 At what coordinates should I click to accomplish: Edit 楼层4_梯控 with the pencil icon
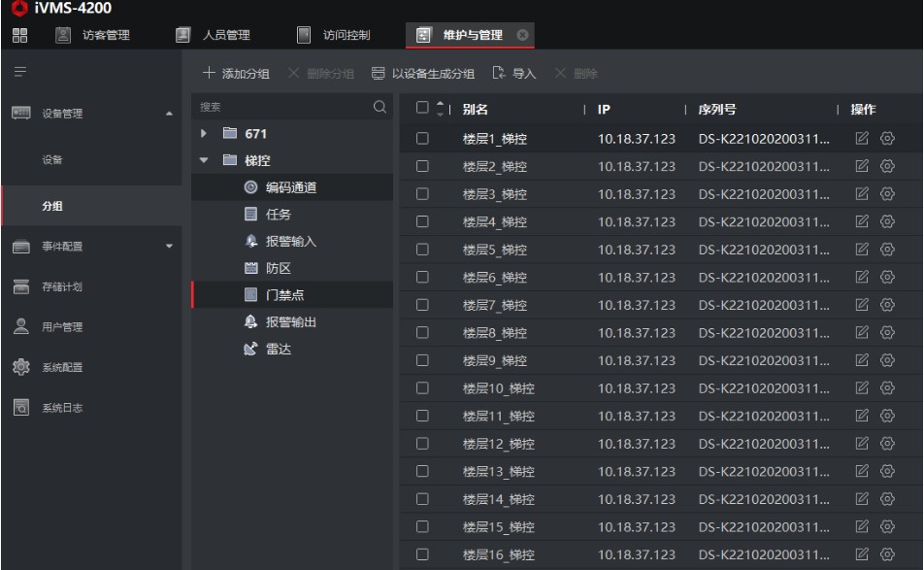[x=862, y=221]
